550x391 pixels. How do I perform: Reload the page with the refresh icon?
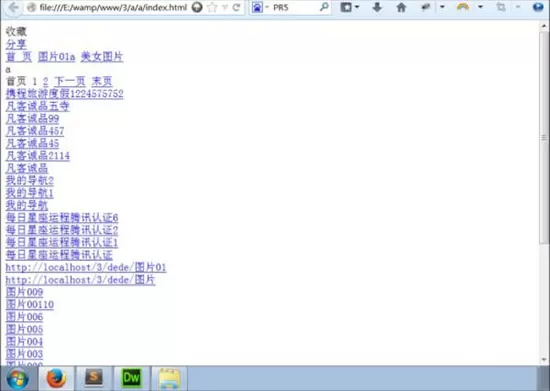click(236, 7)
